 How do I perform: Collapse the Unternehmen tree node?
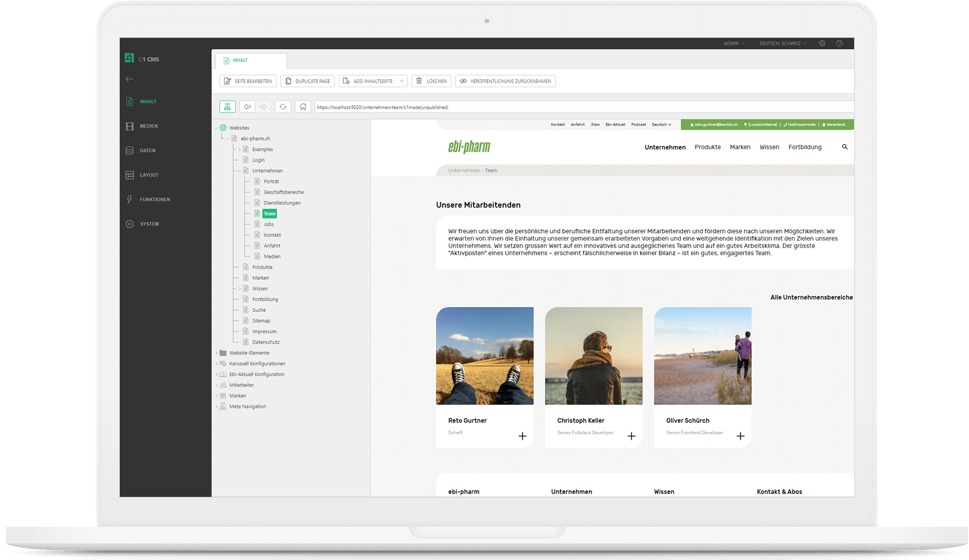239,171
